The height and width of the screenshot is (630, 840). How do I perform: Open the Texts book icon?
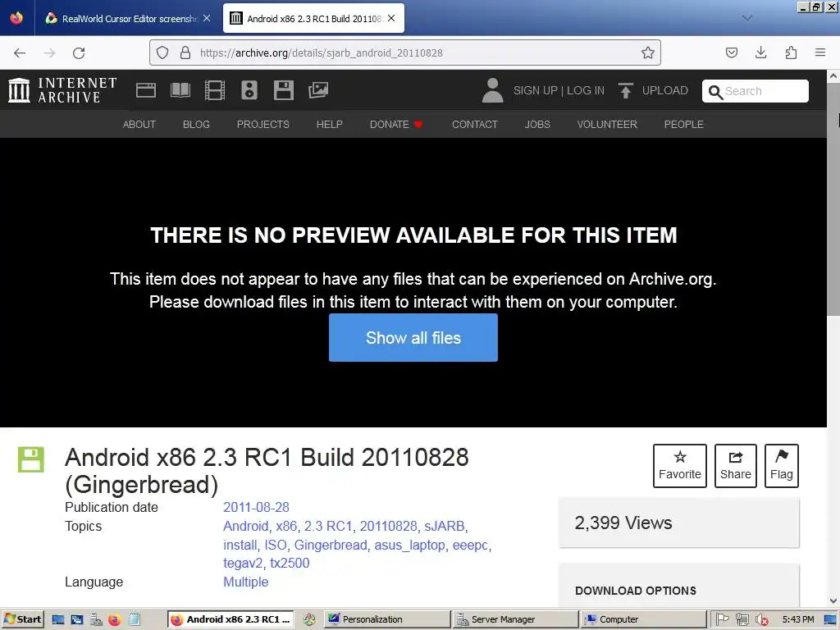tap(180, 90)
